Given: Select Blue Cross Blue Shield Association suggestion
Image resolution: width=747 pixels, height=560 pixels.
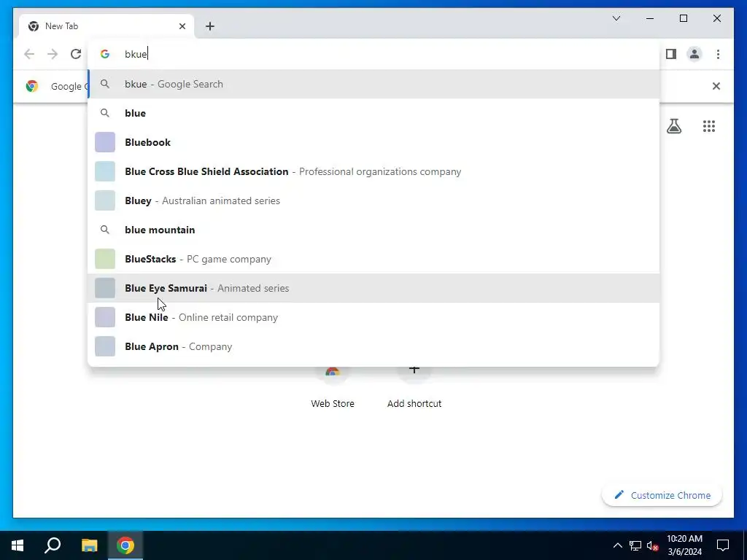Looking at the screenshot, I should 373,171.
